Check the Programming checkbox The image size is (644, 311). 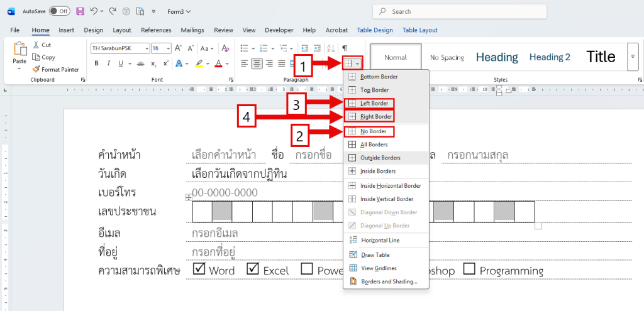coord(469,269)
